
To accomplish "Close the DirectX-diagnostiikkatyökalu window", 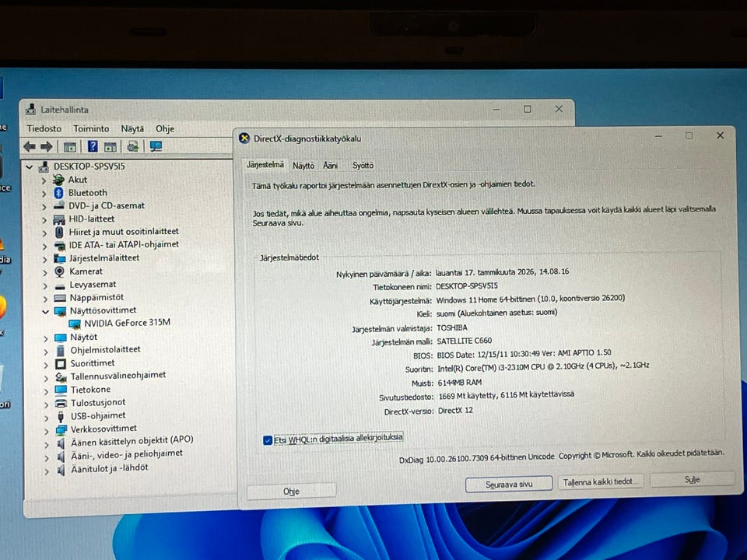I will tap(720, 135).
